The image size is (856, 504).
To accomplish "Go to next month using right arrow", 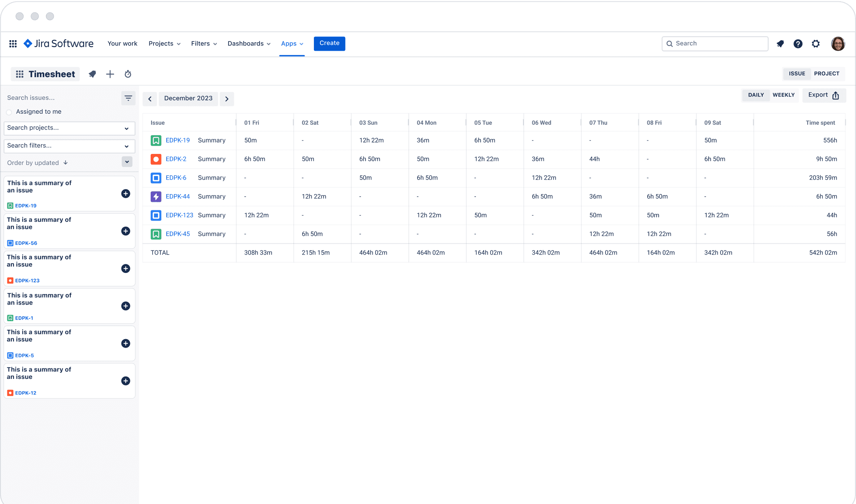I will tap(227, 99).
